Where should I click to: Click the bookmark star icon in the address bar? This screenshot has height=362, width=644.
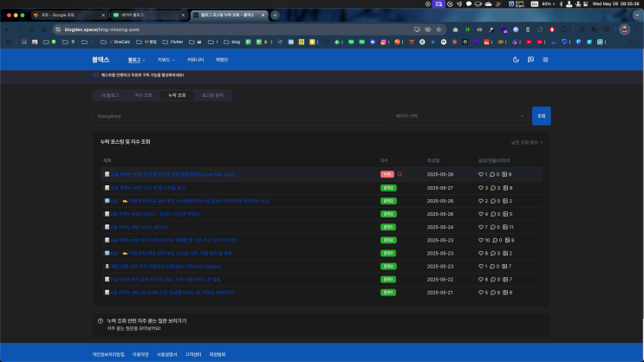pos(439,29)
